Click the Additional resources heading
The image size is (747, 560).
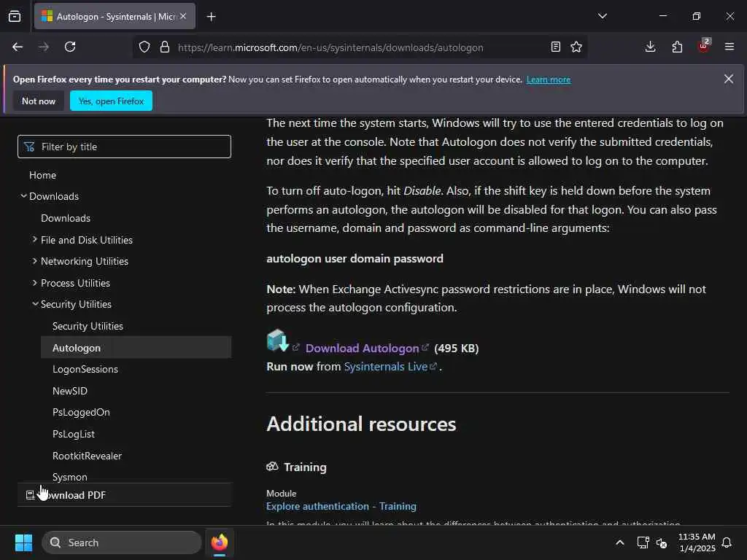pos(361,424)
